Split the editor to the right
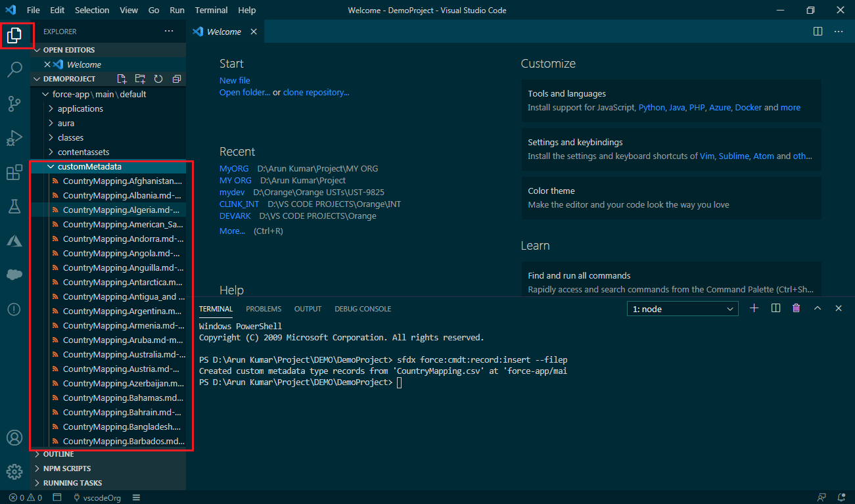 tap(818, 32)
